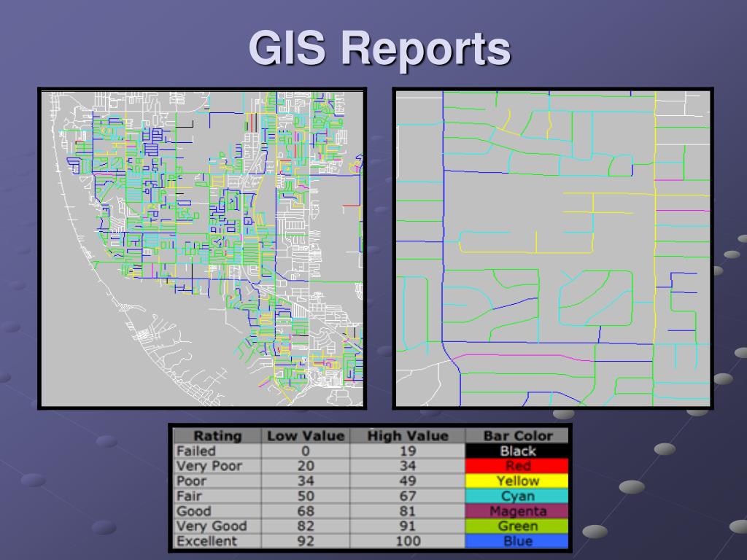Pick the Cyan bar color swatch
The width and height of the screenshot is (747, 560).
coord(517,496)
